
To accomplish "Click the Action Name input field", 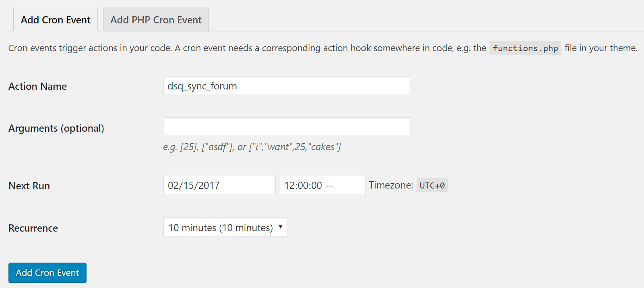I will pos(287,86).
